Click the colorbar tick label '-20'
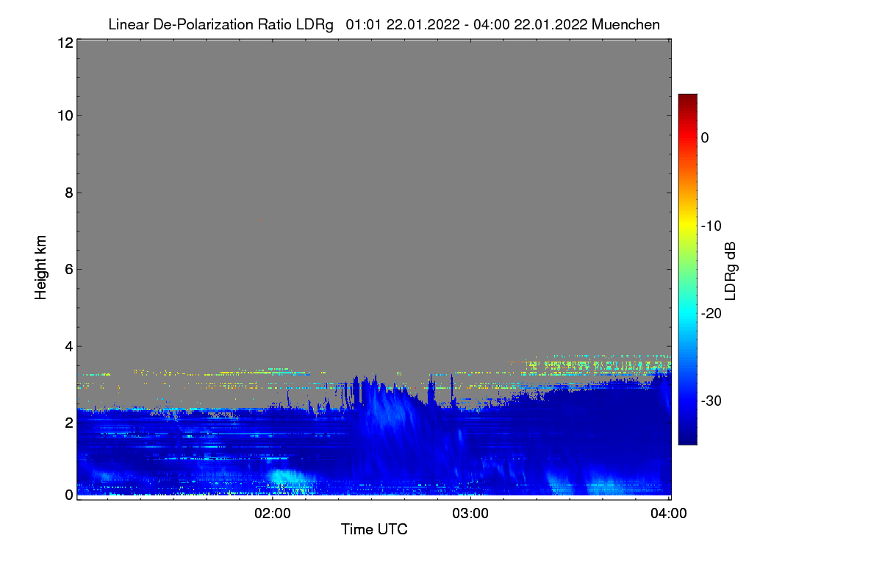The height and width of the screenshot is (588, 882). 711,313
